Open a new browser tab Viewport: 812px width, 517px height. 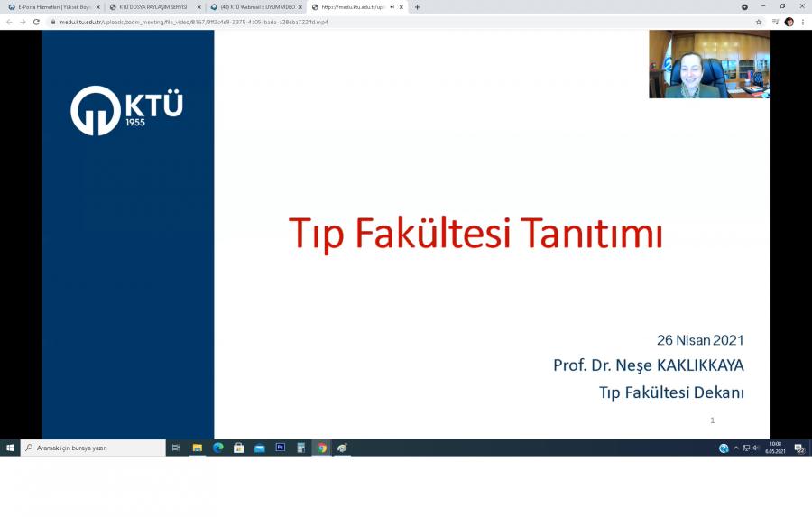point(417,7)
